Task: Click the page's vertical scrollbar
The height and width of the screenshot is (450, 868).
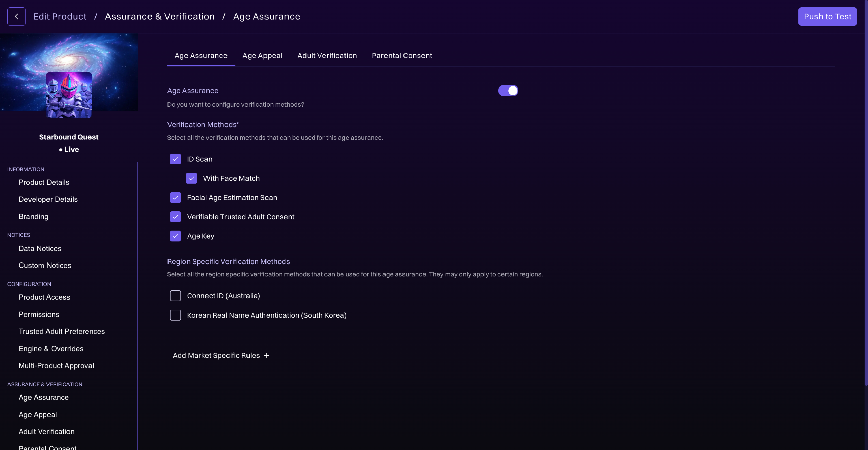Action: coord(866,203)
